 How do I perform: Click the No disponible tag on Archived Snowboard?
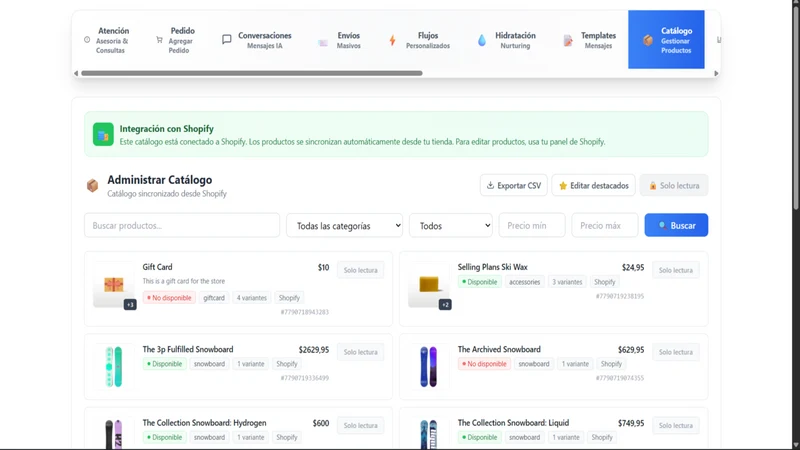click(x=484, y=364)
